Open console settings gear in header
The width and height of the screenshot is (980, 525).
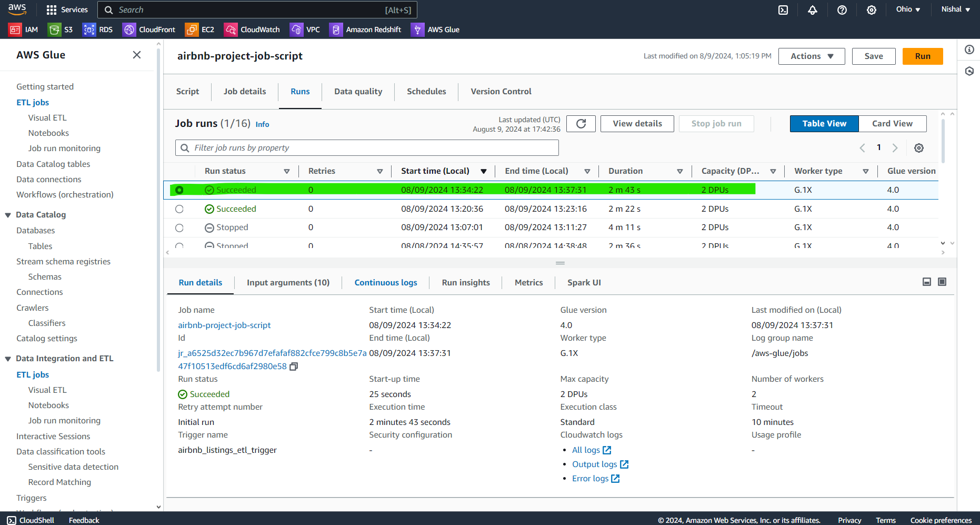pyautogui.click(x=872, y=9)
